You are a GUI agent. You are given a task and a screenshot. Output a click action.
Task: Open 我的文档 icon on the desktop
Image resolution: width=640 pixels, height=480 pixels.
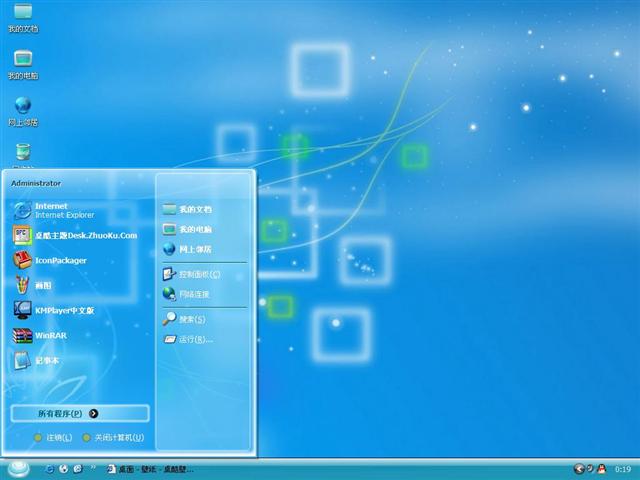(x=23, y=18)
